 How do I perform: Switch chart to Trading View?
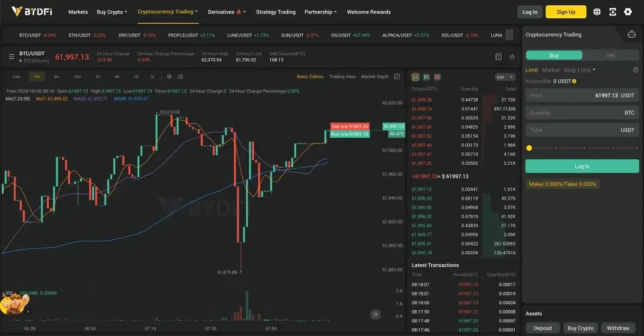(x=342, y=76)
